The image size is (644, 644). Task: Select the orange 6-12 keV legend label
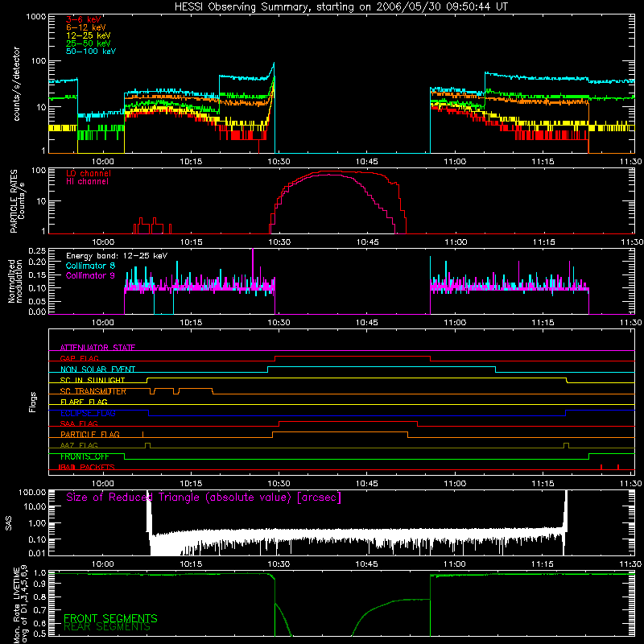[86, 27]
